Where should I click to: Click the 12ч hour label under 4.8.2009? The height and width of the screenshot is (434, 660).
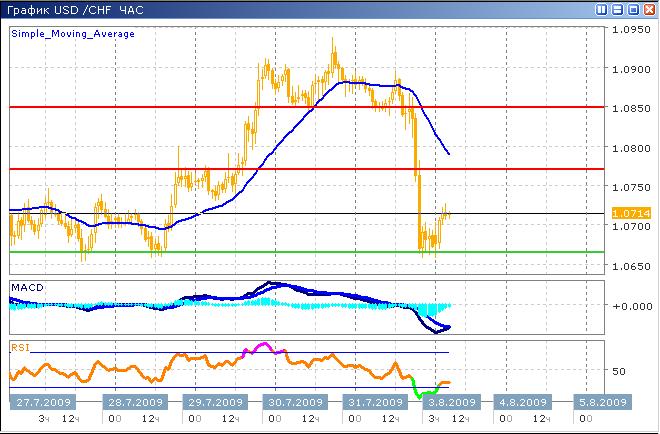click(x=542, y=418)
